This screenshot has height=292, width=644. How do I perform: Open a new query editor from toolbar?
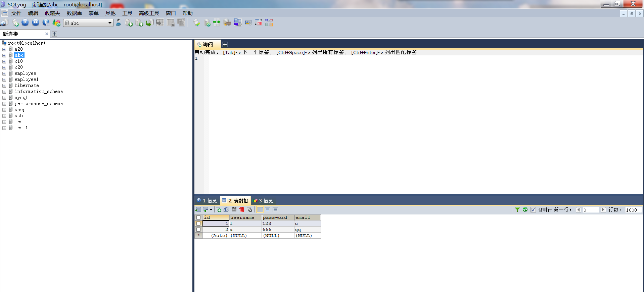[x=15, y=23]
